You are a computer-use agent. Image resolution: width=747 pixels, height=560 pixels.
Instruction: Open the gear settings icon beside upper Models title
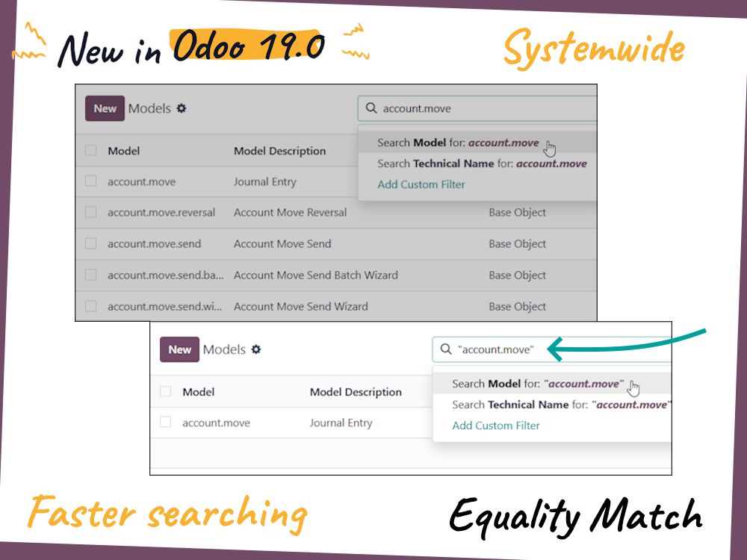[182, 108]
